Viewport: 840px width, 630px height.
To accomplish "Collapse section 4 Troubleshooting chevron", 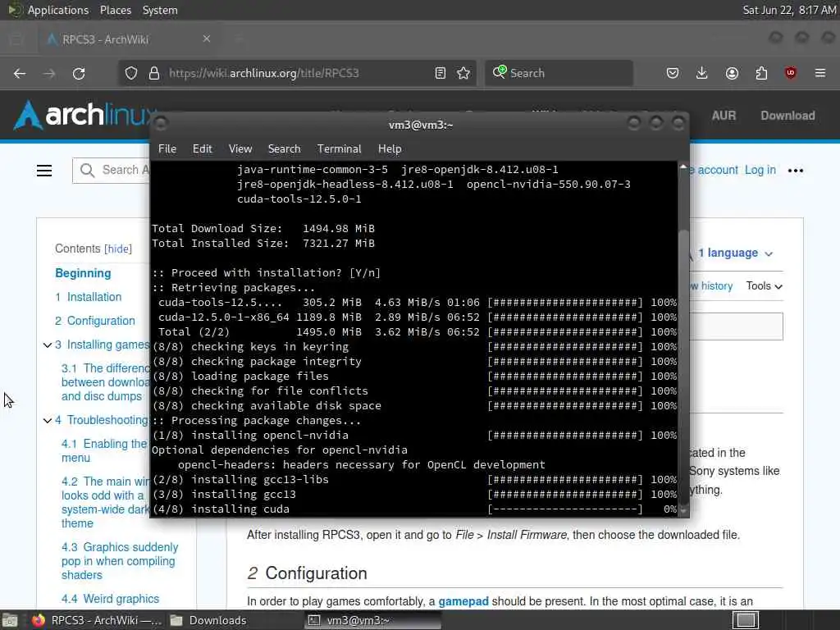I will click(x=48, y=421).
